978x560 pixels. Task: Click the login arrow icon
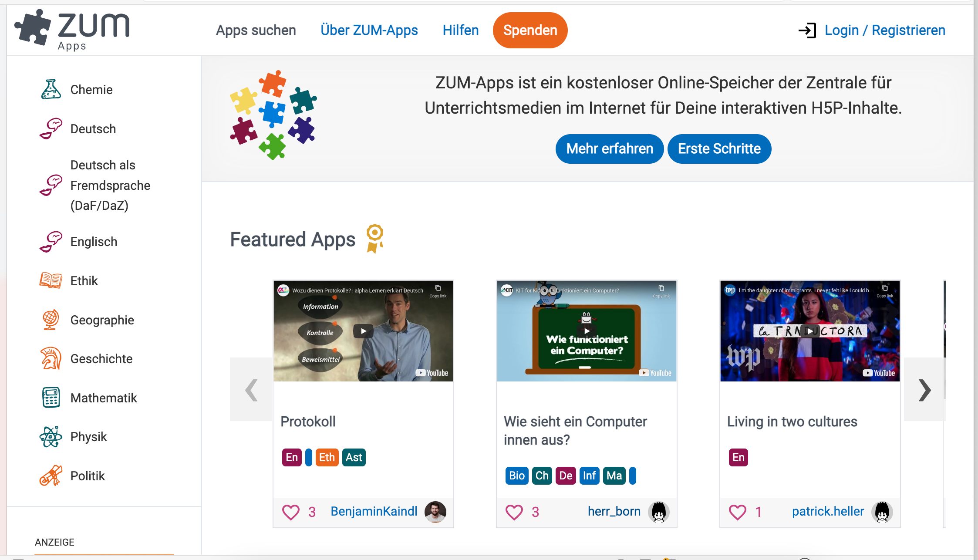click(x=807, y=30)
